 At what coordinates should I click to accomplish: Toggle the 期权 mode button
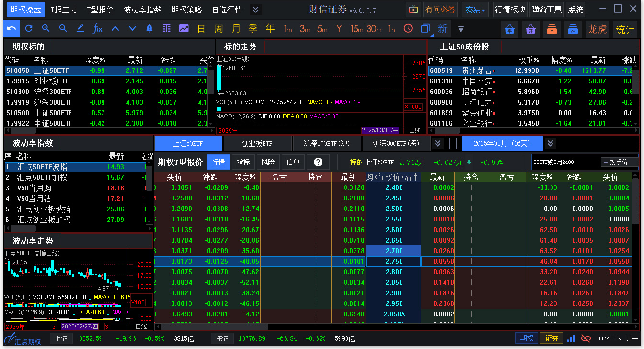(x=526, y=338)
